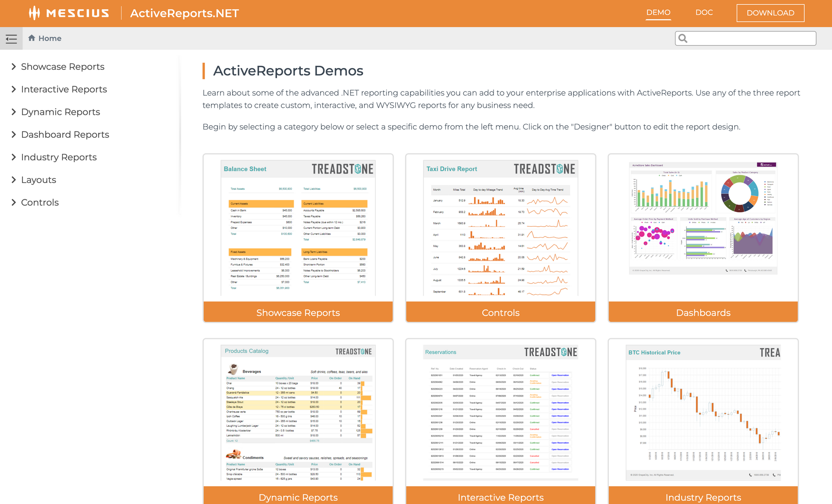Open the Reservations report thumbnail
Screen dimensions: 832x504
coord(500,413)
